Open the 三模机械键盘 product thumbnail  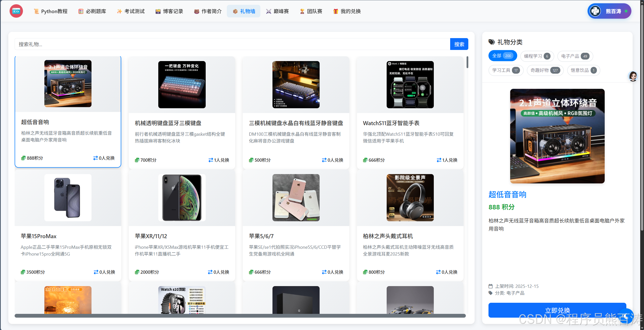click(x=296, y=85)
